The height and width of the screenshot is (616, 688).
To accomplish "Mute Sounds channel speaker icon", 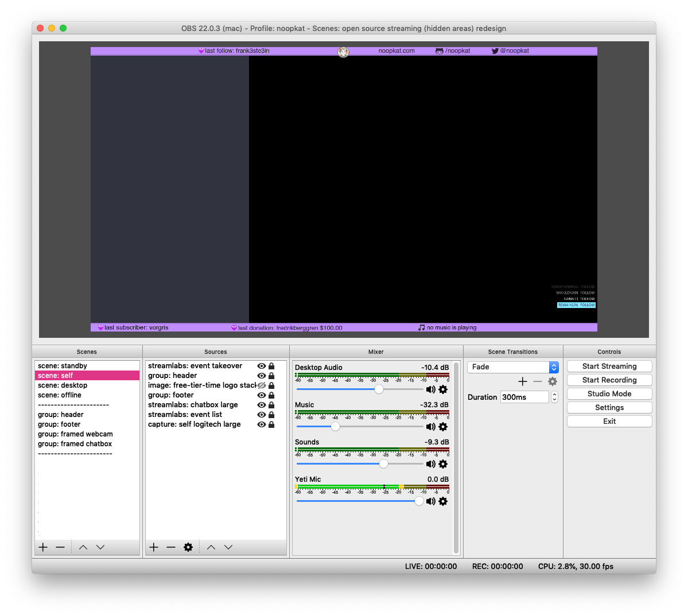I will [430, 464].
